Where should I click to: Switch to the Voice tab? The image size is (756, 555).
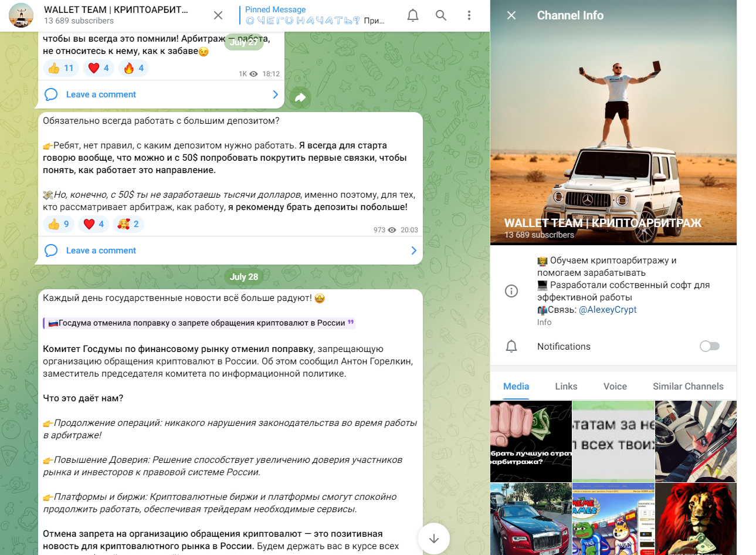[615, 387]
